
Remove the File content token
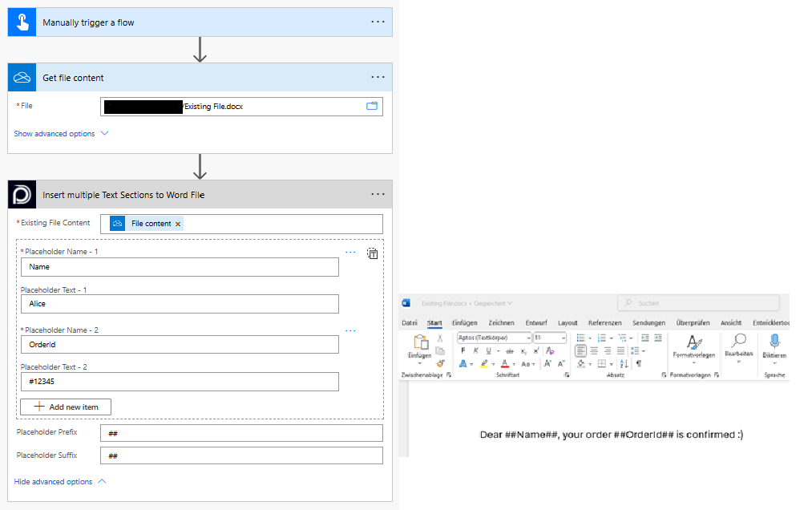click(178, 224)
